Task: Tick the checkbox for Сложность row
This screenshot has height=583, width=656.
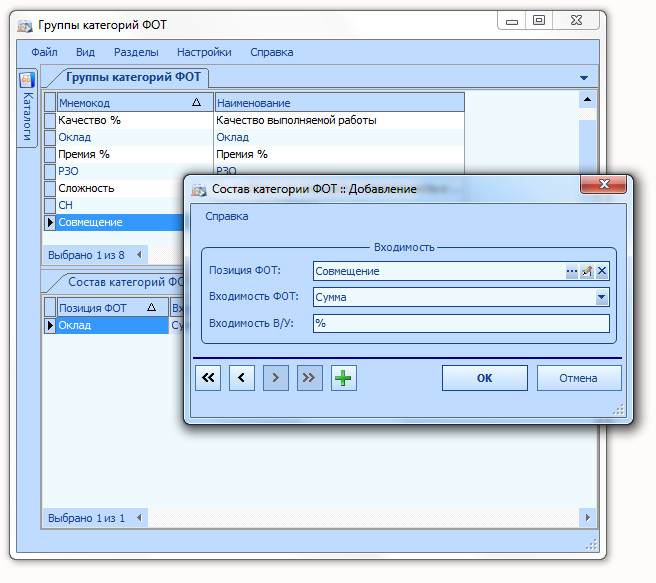Action: tap(50, 189)
